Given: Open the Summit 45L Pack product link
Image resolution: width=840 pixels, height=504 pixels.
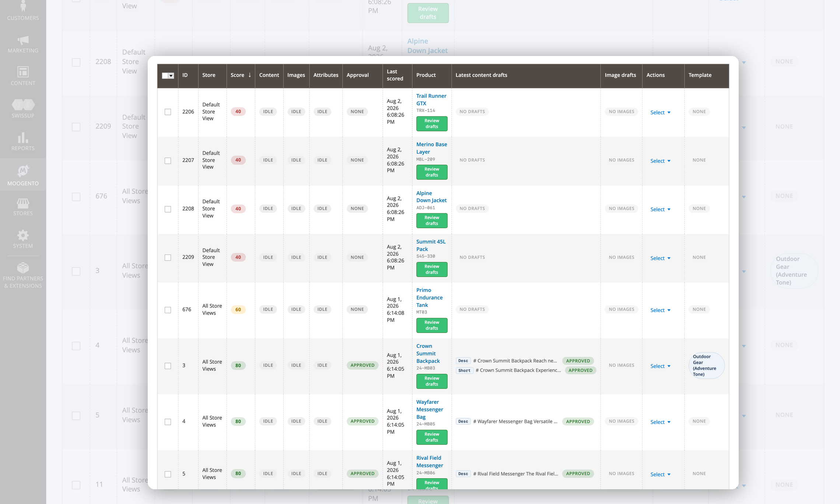Looking at the screenshot, I should (x=431, y=245).
